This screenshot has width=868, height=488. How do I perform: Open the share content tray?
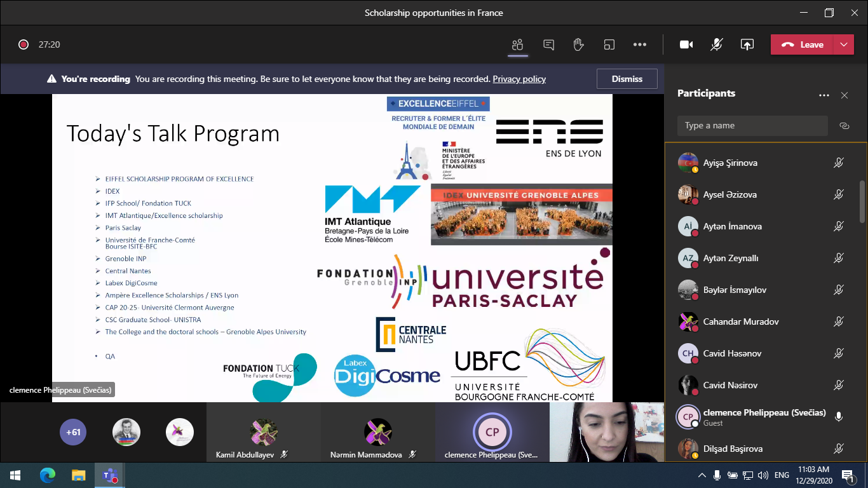[747, 44]
